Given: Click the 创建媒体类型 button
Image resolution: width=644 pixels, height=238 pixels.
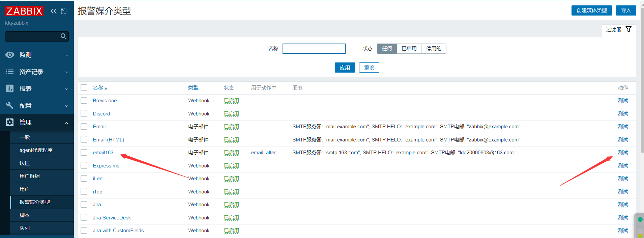Looking at the screenshot, I should pyautogui.click(x=591, y=10).
